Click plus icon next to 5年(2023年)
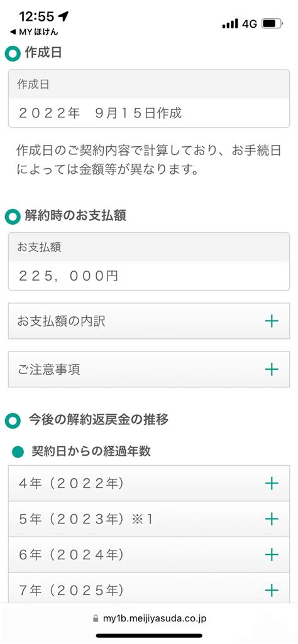This screenshot has width=298, height=644. [x=272, y=519]
